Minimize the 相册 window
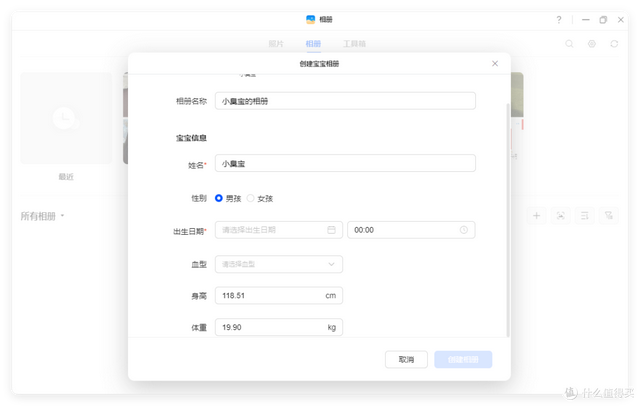The width and height of the screenshot is (640, 406). 586,20
